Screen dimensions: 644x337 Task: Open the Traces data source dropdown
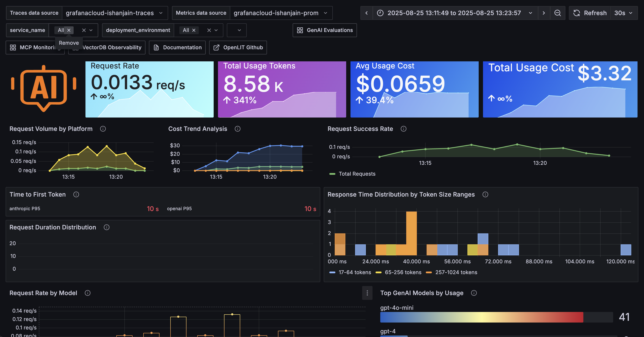(x=114, y=13)
